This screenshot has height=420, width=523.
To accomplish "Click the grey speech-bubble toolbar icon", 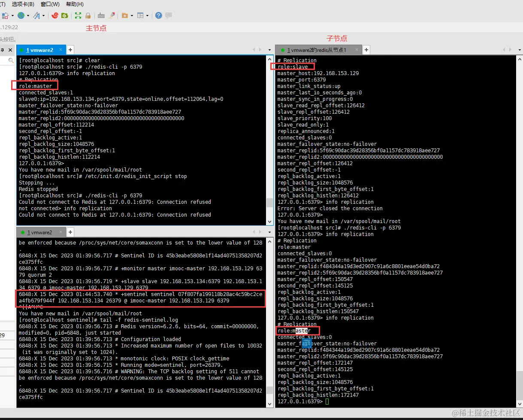I will pyautogui.click(x=169, y=15).
